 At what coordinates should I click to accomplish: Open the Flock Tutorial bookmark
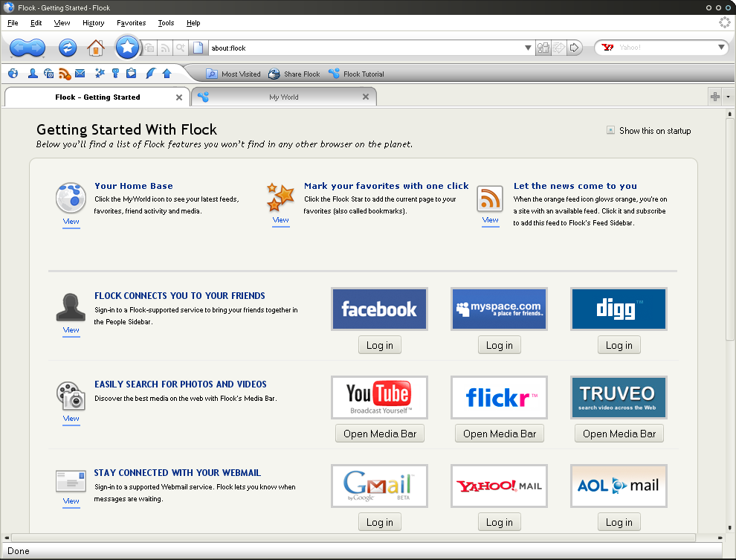(356, 74)
